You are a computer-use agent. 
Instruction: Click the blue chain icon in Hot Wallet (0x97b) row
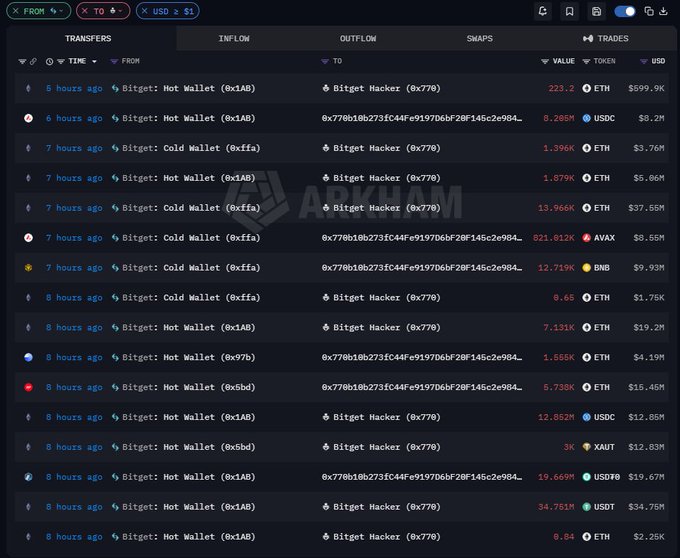pos(28,358)
